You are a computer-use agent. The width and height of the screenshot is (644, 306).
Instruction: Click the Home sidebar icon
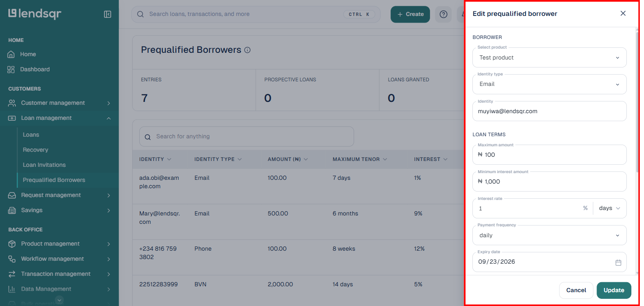tap(11, 54)
